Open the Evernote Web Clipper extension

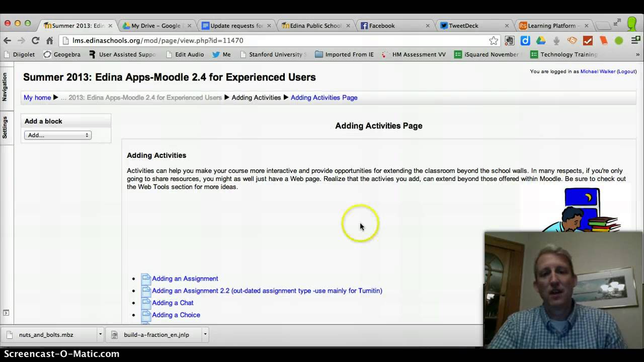point(510,41)
